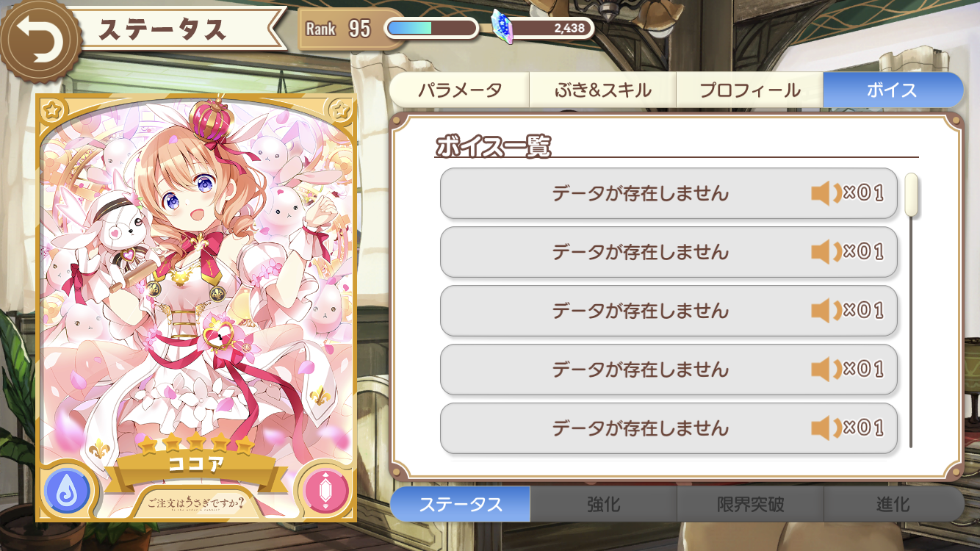This screenshot has height=551, width=980.
Task: Click the voice list scrollbar handle
Action: (x=912, y=195)
